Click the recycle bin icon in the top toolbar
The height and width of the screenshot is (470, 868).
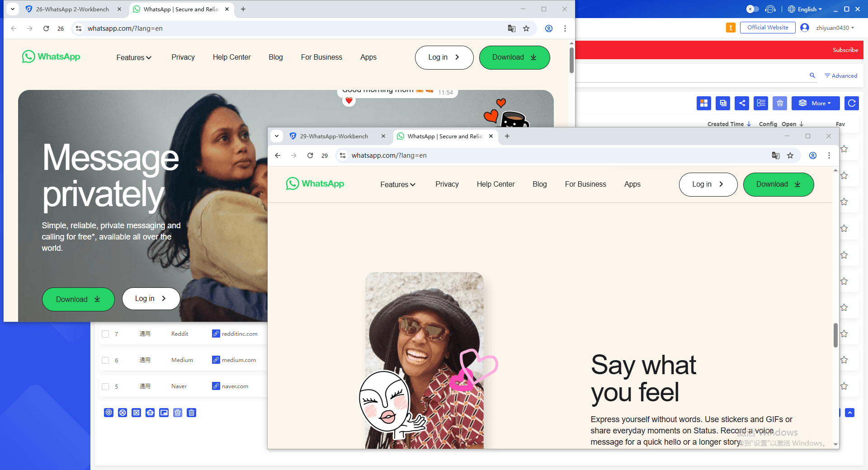(x=780, y=103)
